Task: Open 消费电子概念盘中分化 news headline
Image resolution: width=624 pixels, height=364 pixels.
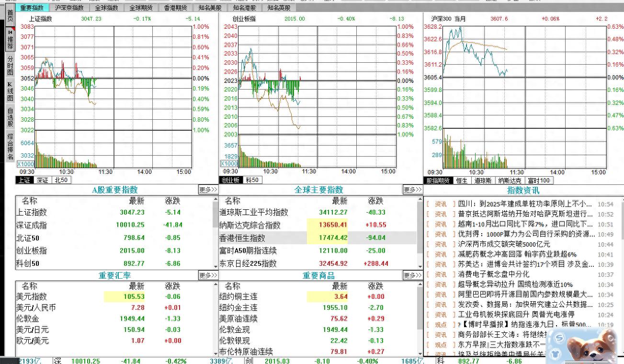Action: 493,274
